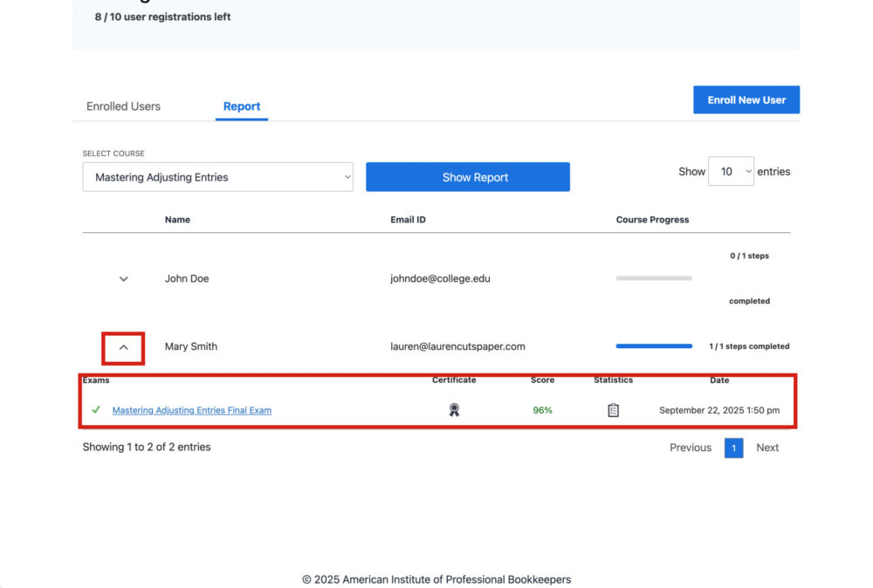Image resolution: width=873 pixels, height=588 pixels.
Task: Click Mary Smith's full progress bar
Action: [654, 346]
